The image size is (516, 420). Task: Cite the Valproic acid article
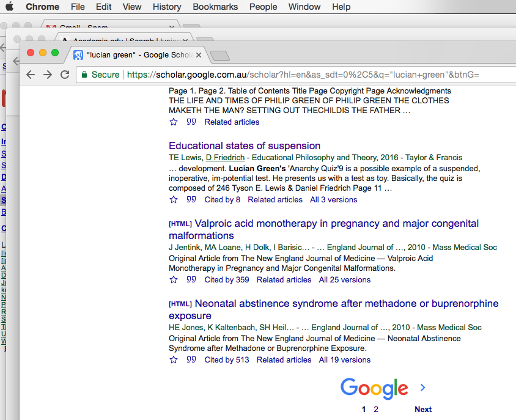pos(191,280)
